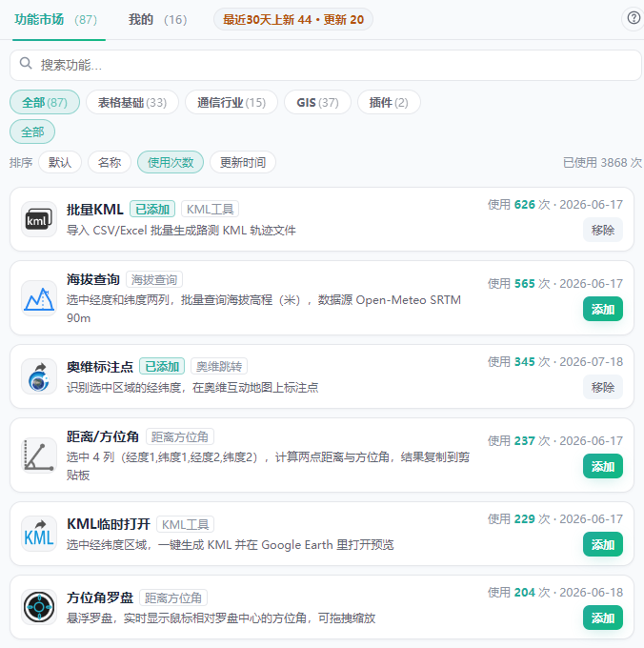Filter by GIS (37) category
644x648 pixels.
point(317,102)
